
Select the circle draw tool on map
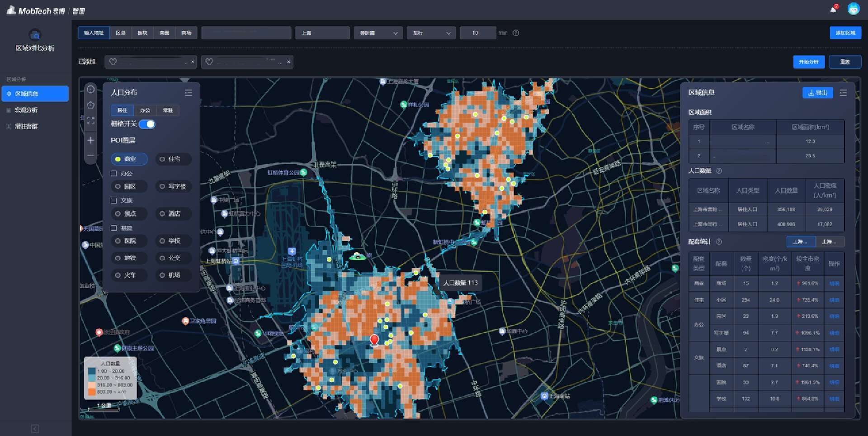[x=91, y=90]
